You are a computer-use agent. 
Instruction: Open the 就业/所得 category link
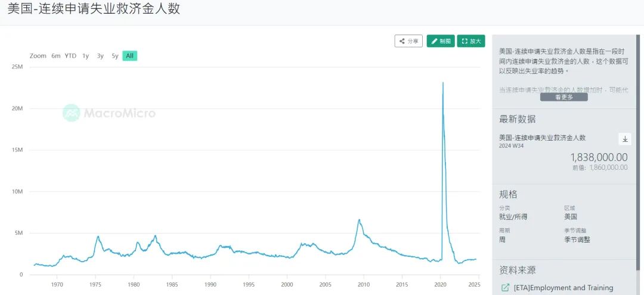point(513,217)
